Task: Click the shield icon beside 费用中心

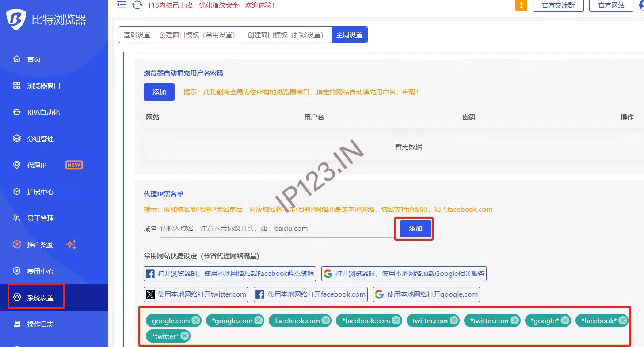Action: pos(17,271)
